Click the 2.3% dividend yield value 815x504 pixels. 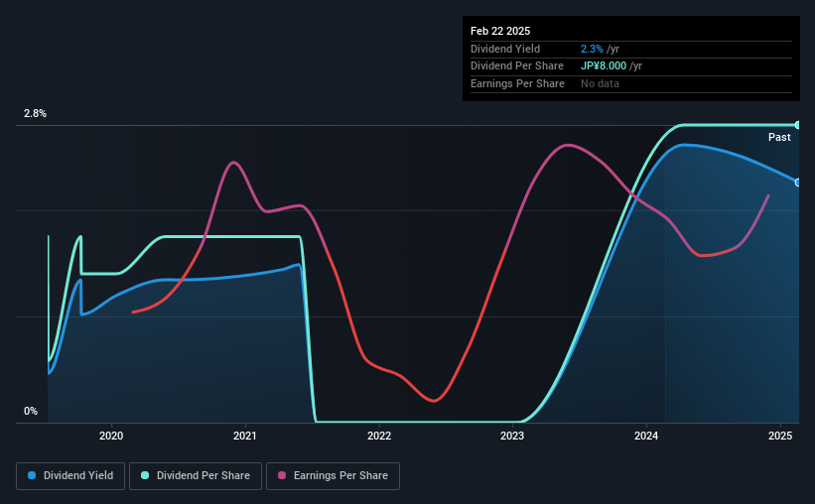coord(592,49)
